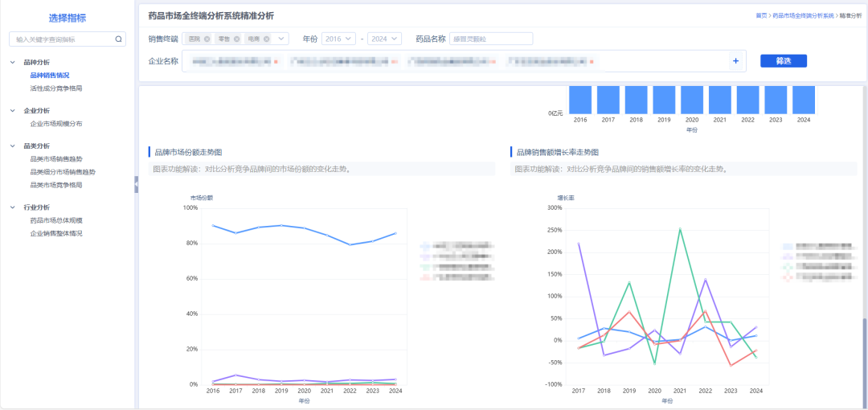Open 药品市场总体规模 indicator
This screenshot has height=410, width=868.
coord(56,220)
